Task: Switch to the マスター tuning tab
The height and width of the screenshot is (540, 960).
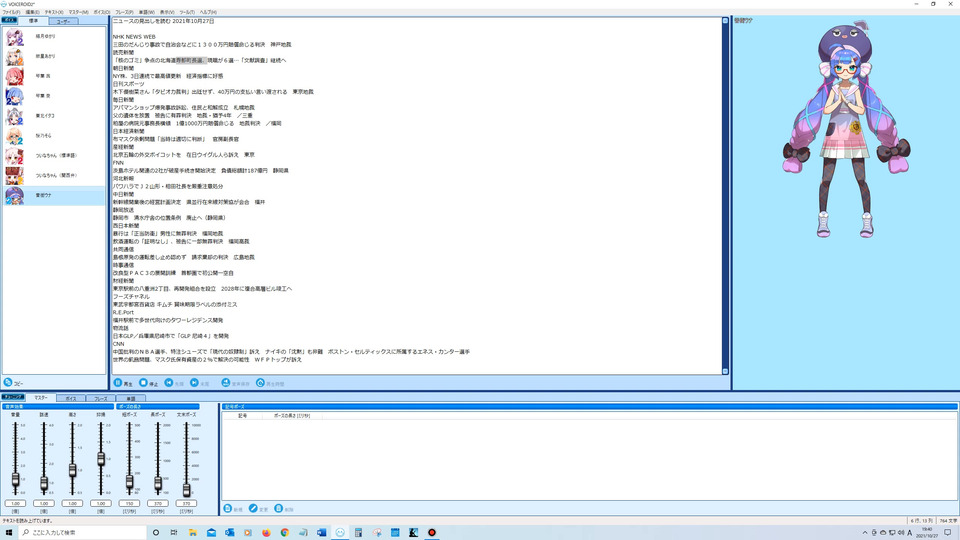Action: tap(40, 397)
